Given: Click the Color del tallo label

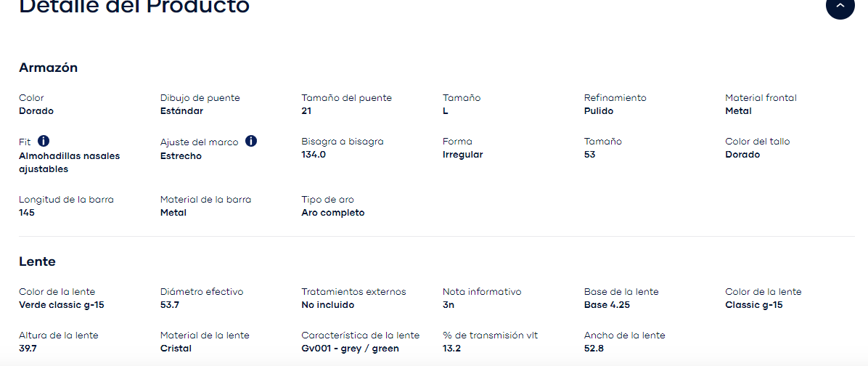Looking at the screenshot, I should [x=757, y=142].
